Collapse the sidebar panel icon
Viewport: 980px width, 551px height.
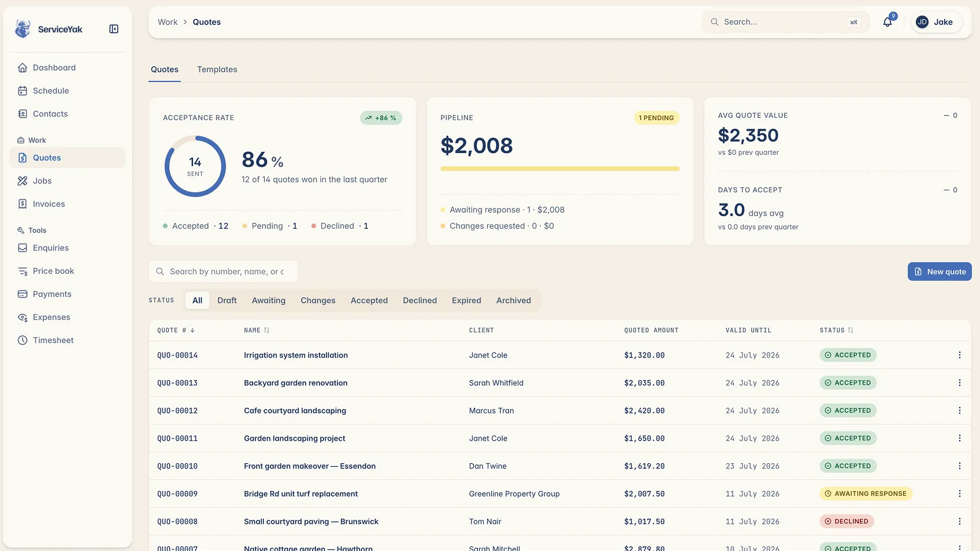click(x=114, y=29)
